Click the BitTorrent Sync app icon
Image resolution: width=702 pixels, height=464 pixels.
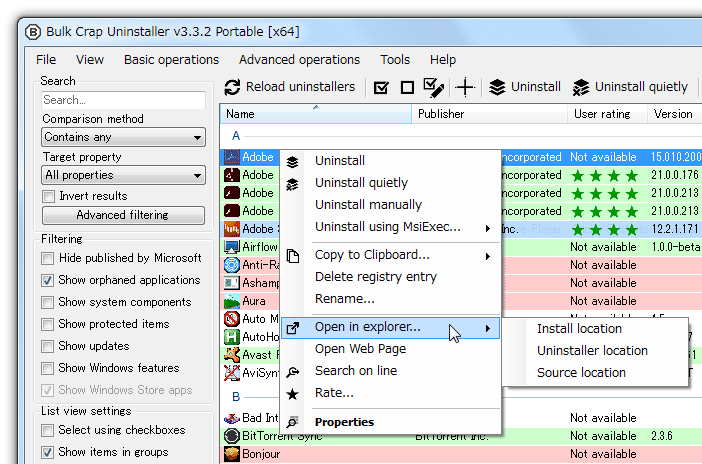[x=231, y=436]
